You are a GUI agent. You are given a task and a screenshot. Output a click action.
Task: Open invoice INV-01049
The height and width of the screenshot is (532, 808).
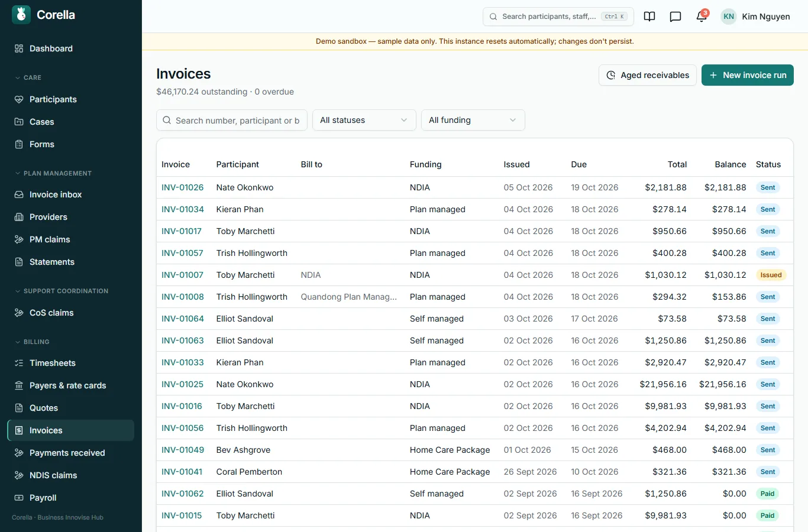[x=183, y=450]
